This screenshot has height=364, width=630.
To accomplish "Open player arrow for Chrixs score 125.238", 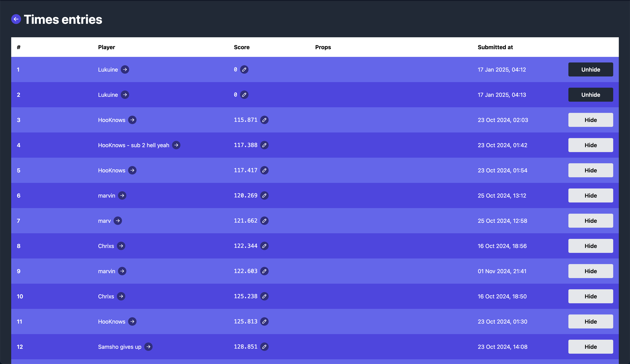I will point(121,296).
